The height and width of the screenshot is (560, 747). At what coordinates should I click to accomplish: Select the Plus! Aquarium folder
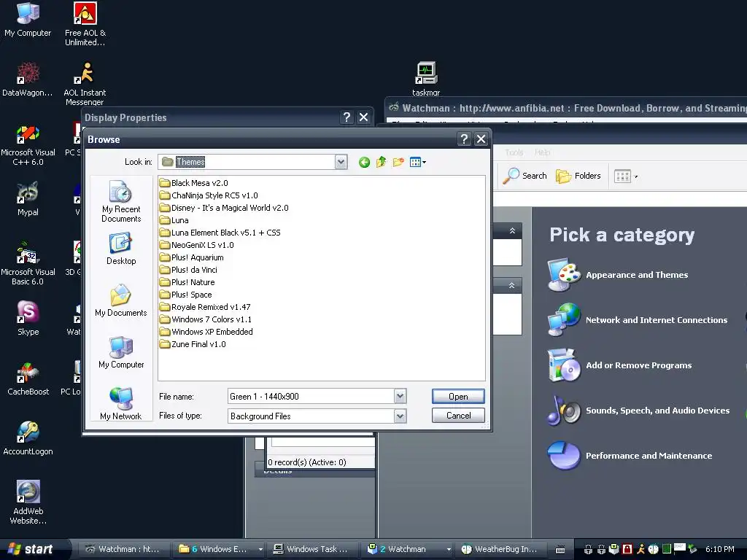pos(192,257)
